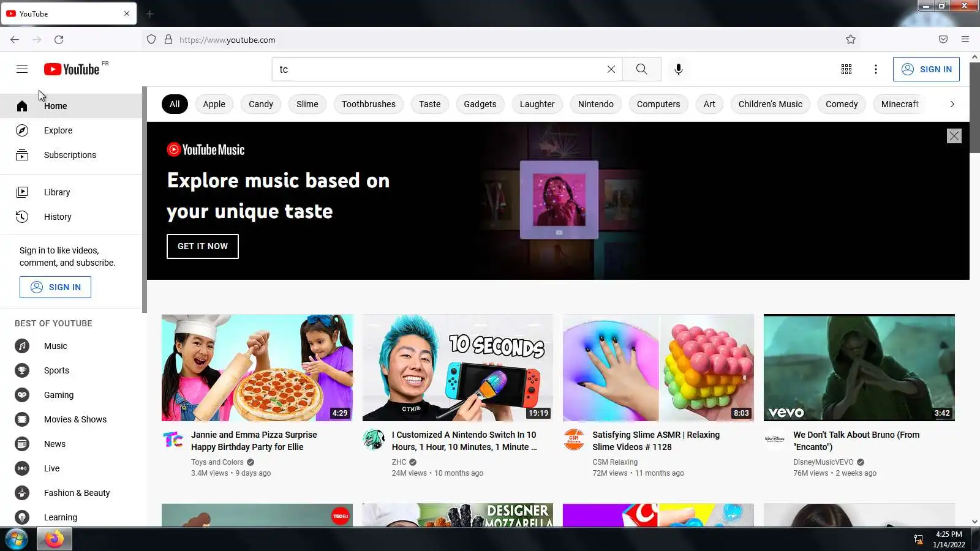Open DisneyMusicVEVO channel avatar
Screen dimensions: 980x551
pyautogui.click(x=775, y=440)
